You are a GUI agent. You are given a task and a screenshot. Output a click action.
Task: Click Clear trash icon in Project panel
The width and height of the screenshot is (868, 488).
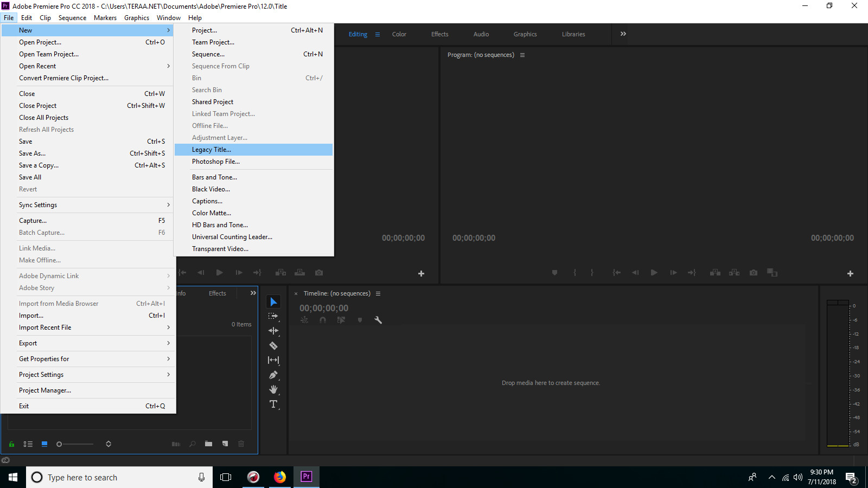pos(241,444)
